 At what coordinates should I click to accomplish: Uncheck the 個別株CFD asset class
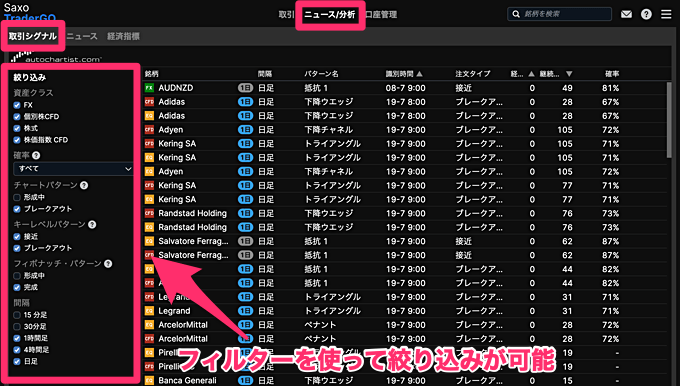(17, 117)
